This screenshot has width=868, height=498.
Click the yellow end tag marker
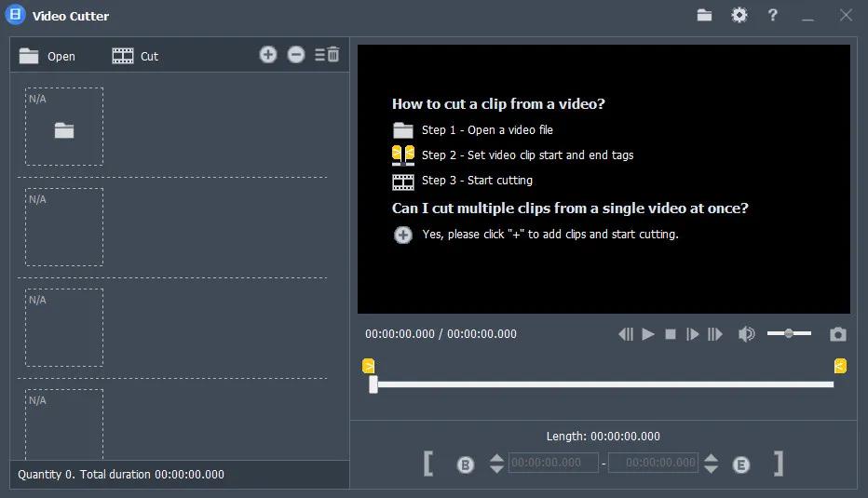point(840,366)
